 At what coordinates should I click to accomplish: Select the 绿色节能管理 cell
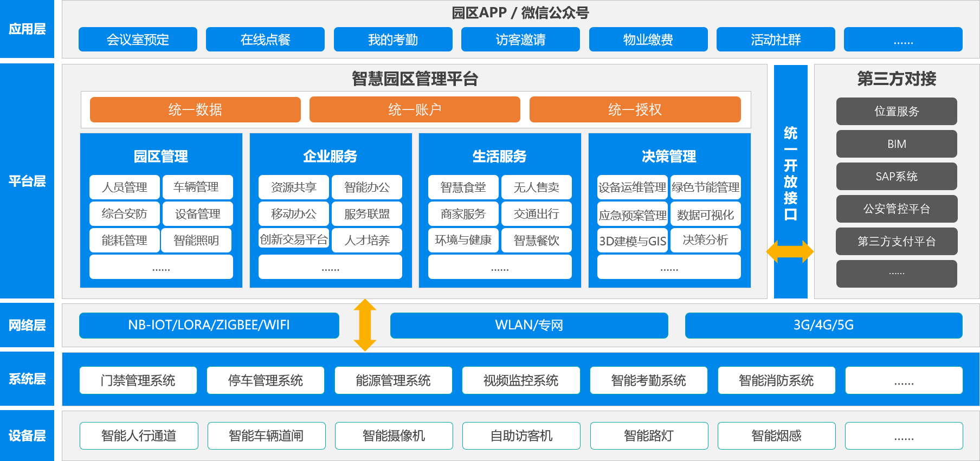click(706, 187)
